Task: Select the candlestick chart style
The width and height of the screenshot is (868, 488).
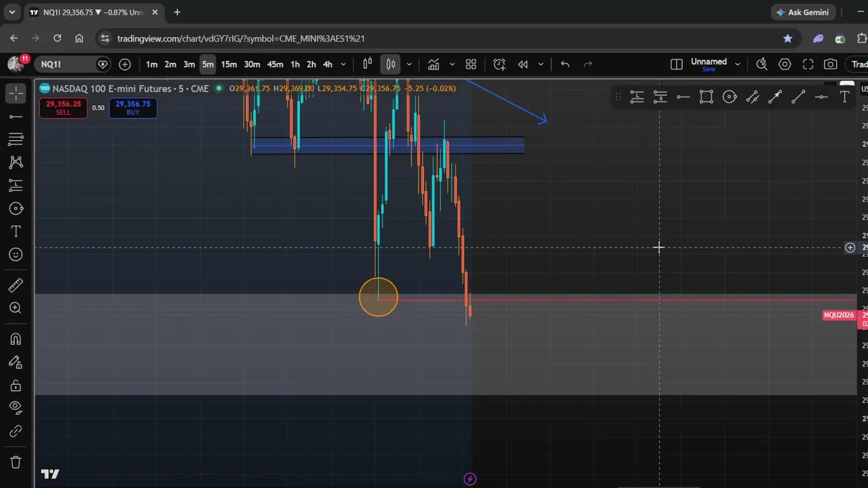Action: coord(391,64)
